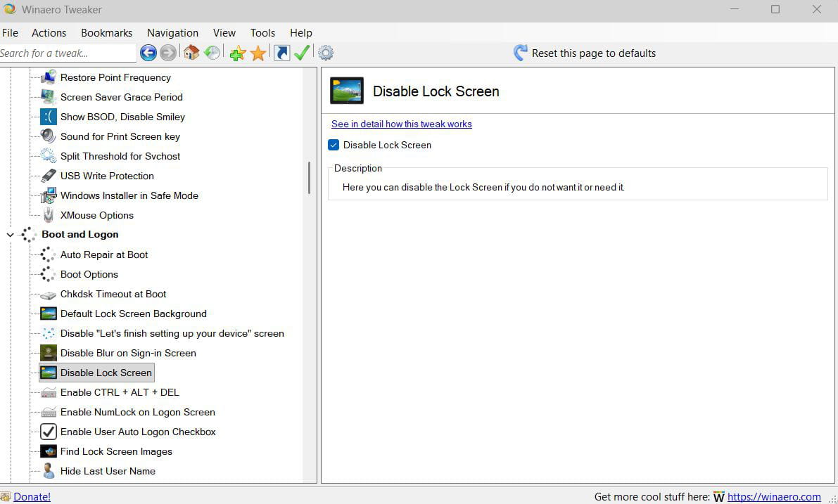The image size is (838, 504).
Task: Click the blue shortcut arrow toolbar icon
Action: tap(281, 53)
